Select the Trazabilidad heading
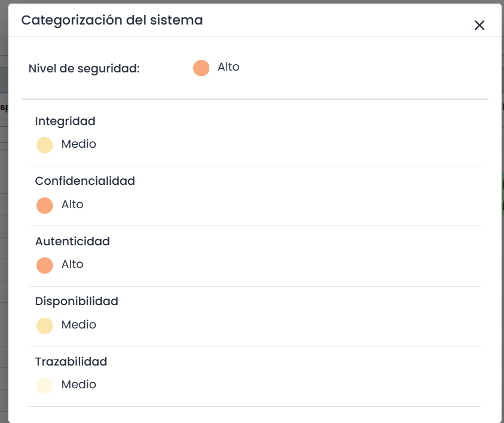 [x=71, y=361]
